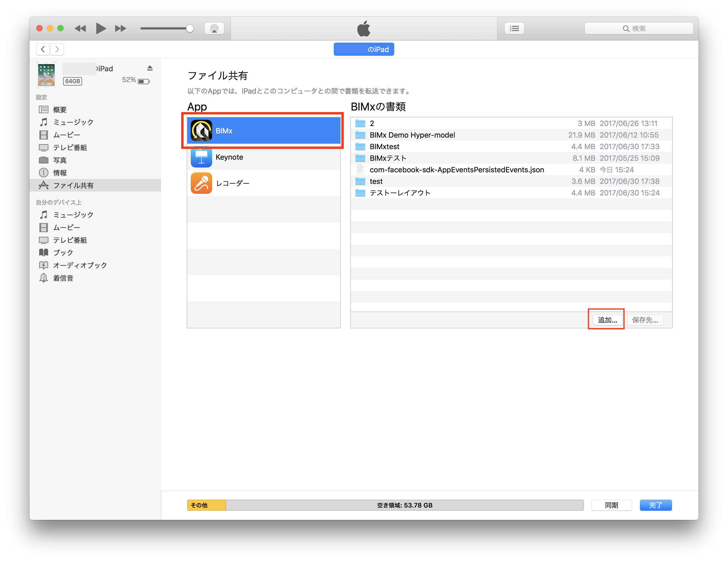Select the test folder row
The image size is (728, 562).
[511, 181]
